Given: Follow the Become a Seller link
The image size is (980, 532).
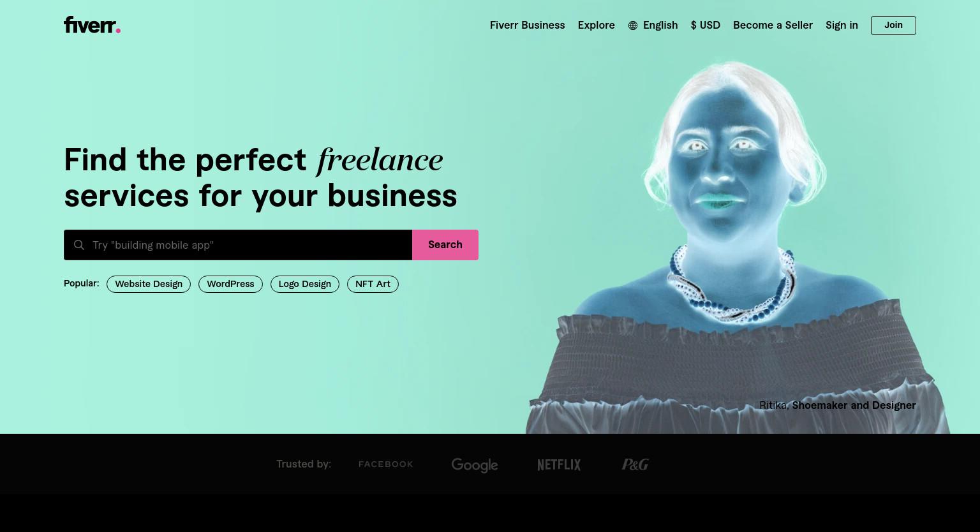Looking at the screenshot, I should pyautogui.click(x=773, y=26).
